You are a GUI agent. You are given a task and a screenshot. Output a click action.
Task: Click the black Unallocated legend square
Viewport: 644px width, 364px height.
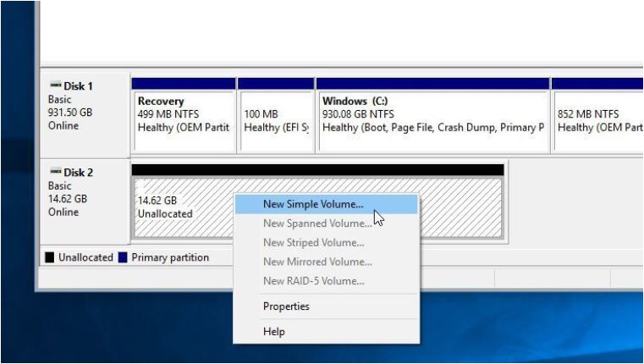pyautogui.click(x=49, y=257)
